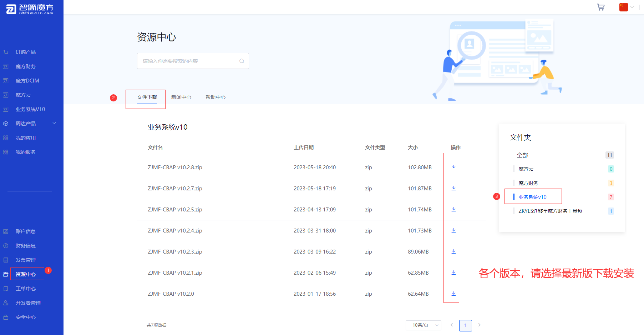Image resolution: width=644 pixels, height=335 pixels.
Task: Click the count badge 11 beside 全部
Action: [610, 155]
